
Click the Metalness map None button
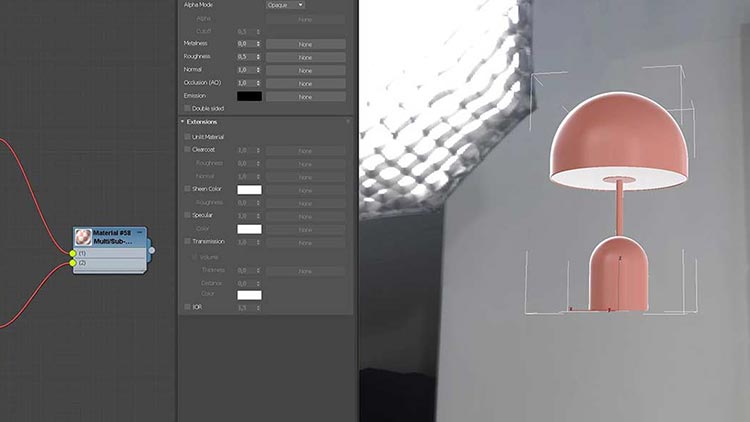coord(305,44)
